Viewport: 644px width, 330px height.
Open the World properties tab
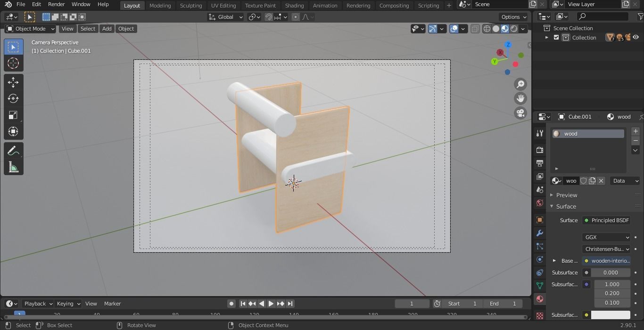[540, 203]
